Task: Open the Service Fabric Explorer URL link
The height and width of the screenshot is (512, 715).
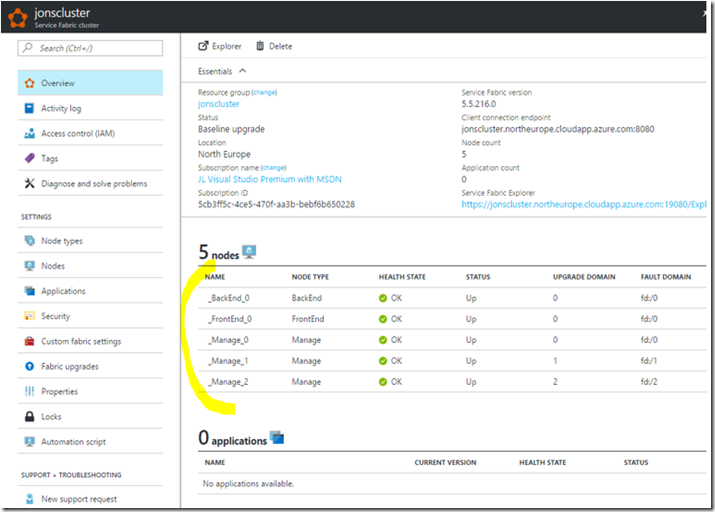Action: click(584, 204)
